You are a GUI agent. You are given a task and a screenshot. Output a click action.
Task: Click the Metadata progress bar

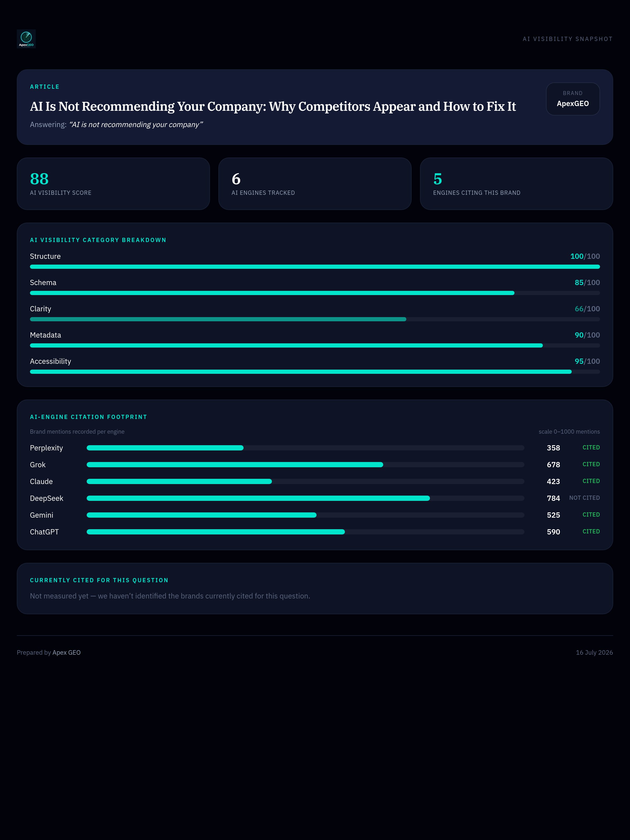click(x=315, y=345)
